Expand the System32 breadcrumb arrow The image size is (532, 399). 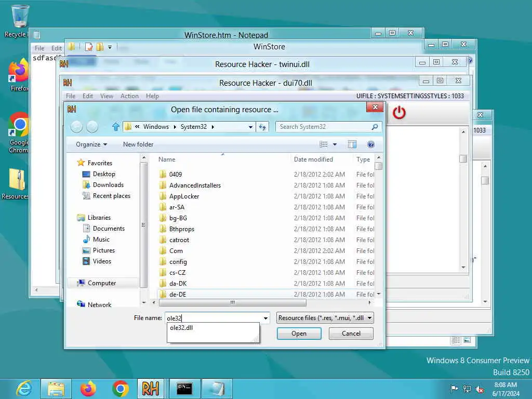click(212, 127)
